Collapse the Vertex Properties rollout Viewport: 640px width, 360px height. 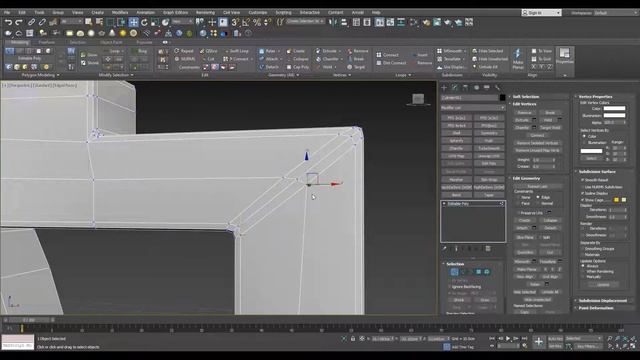click(x=595, y=97)
